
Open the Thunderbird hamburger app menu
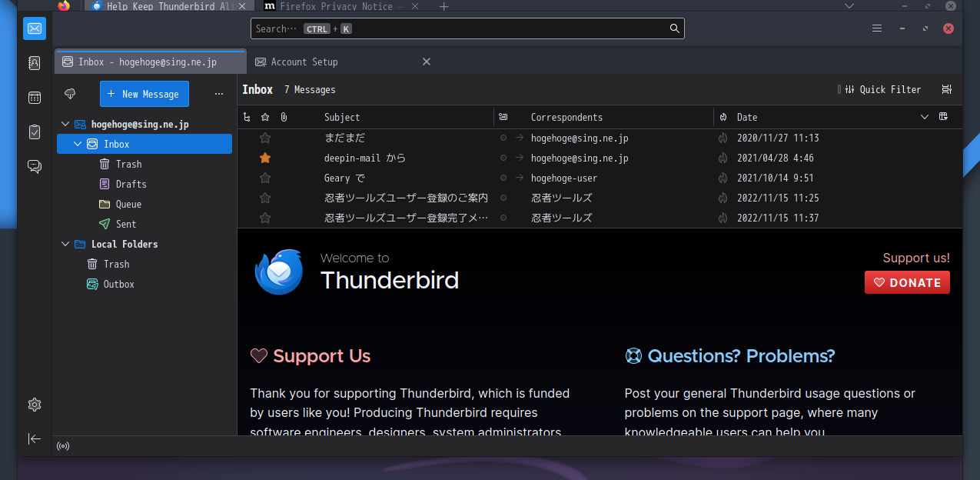(x=877, y=28)
